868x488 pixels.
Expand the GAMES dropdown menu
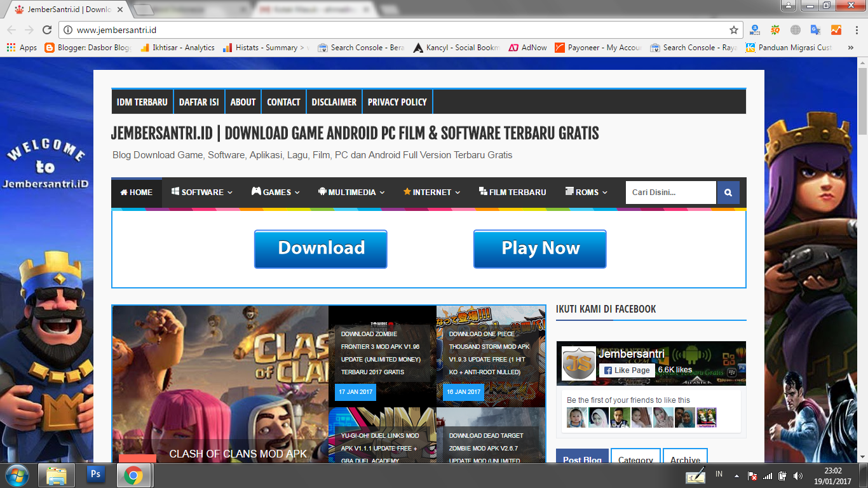coord(276,192)
